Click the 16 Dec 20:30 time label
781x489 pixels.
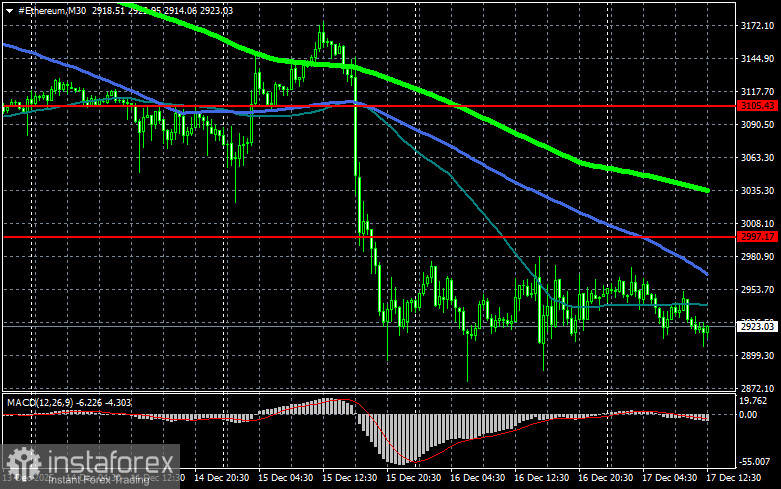click(x=605, y=478)
